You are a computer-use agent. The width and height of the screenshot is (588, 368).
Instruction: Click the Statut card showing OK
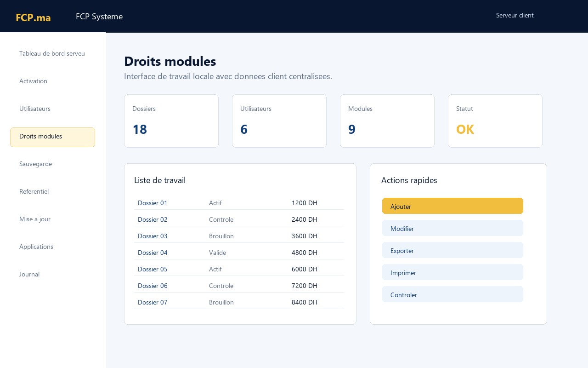point(495,121)
